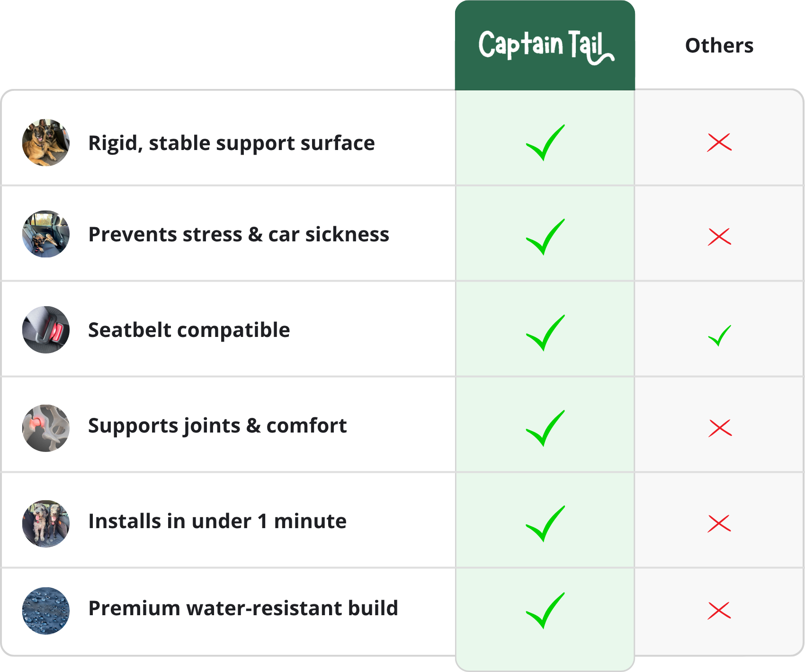Click Captain Tail checkmark for rigid support

pos(545,143)
